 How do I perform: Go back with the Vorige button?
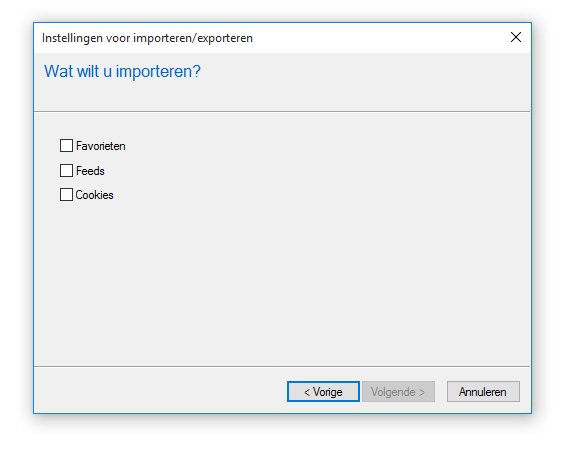click(x=323, y=392)
